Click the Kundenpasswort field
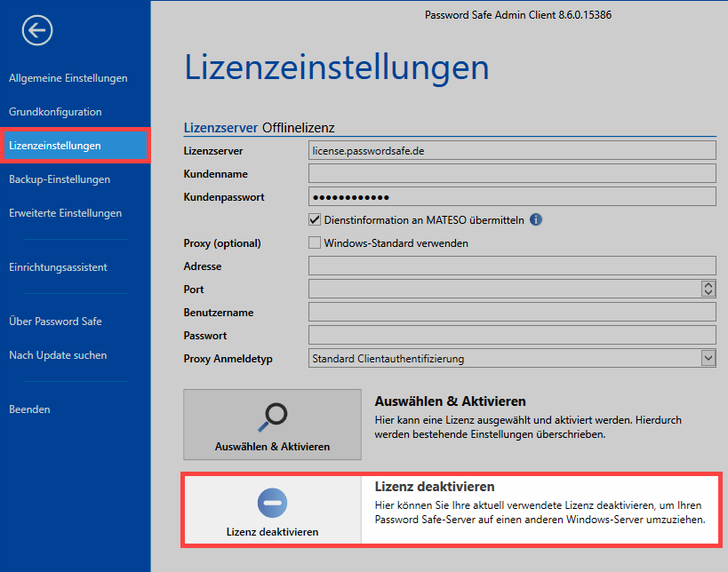Screen dimensions: 728x572 (x=512, y=196)
